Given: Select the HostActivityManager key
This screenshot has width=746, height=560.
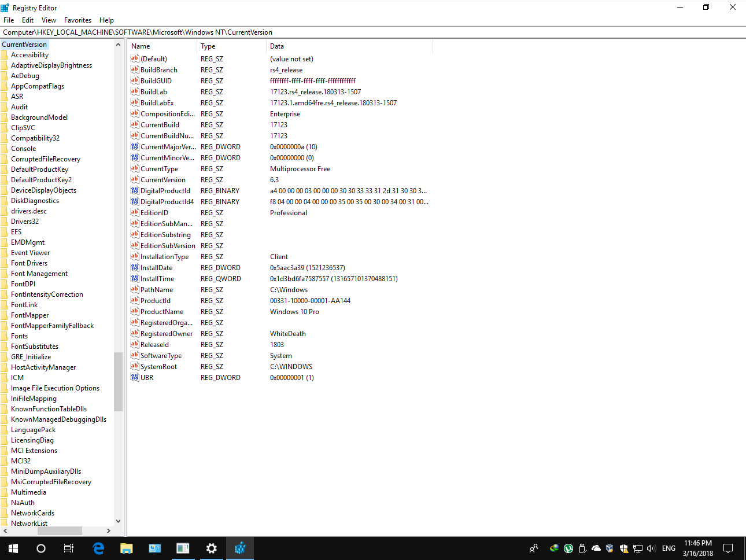Looking at the screenshot, I should coord(43,367).
